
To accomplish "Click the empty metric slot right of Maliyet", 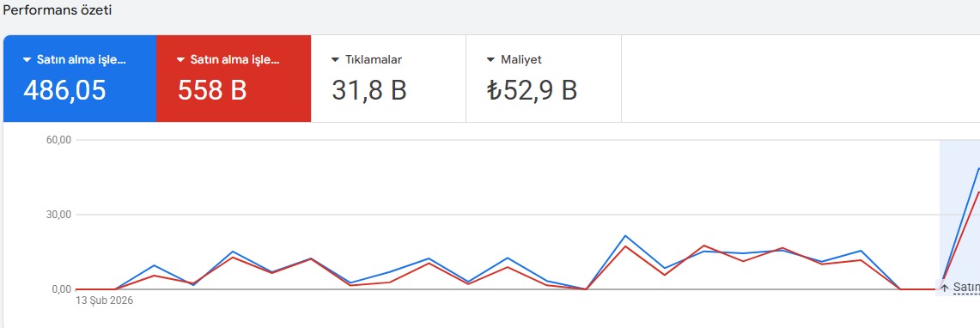I will (x=800, y=79).
